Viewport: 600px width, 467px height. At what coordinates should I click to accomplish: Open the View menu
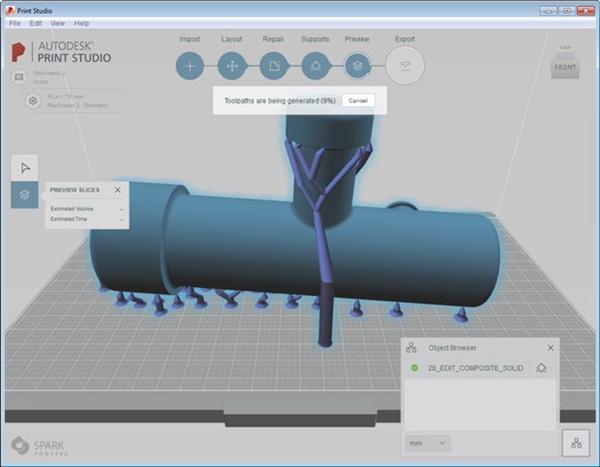tap(58, 22)
